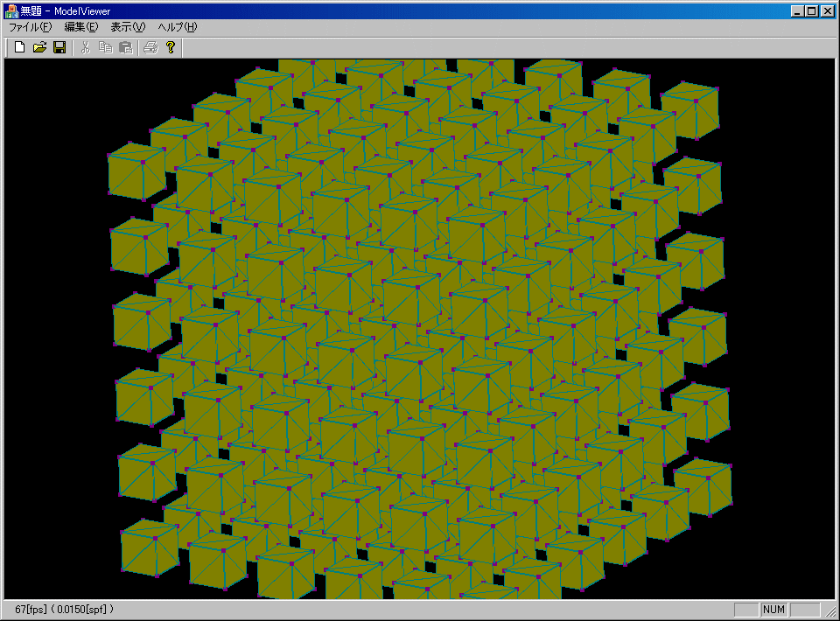840x621 pixels.
Task: Print with the printer toolbar icon
Action: [x=151, y=47]
